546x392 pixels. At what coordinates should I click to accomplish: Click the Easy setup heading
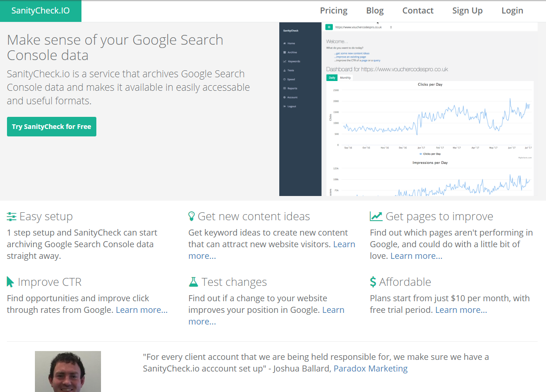[46, 216]
